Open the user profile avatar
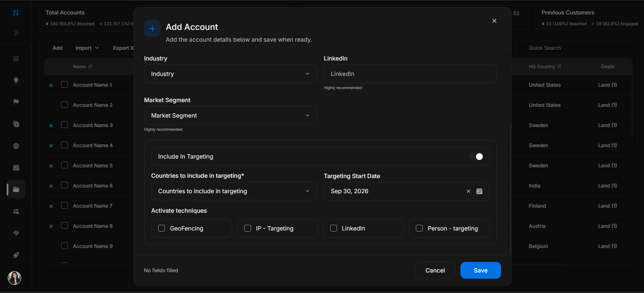This screenshot has width=644, height=293. click(x=14, y=278)
